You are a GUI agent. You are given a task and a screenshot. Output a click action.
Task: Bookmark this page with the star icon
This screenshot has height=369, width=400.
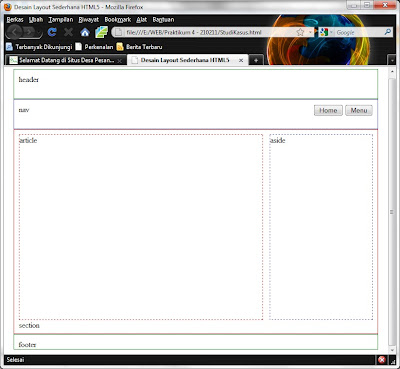300,32
